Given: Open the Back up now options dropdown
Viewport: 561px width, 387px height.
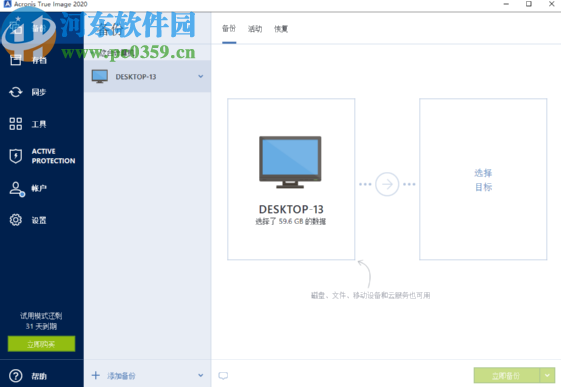Looking at the screenshot, I should 547,376.
